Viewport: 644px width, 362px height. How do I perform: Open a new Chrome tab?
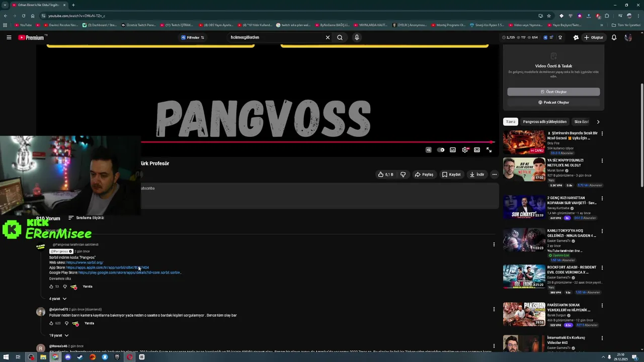tap(73, 5)
